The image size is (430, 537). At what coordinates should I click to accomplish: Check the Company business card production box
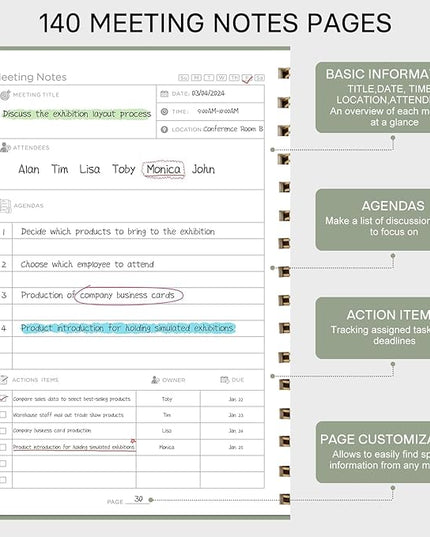pos(3,431)
